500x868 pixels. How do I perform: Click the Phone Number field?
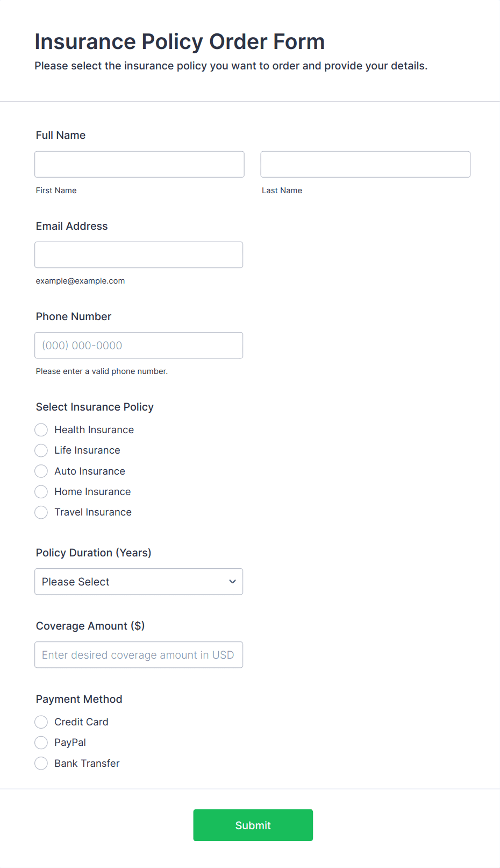139,345
